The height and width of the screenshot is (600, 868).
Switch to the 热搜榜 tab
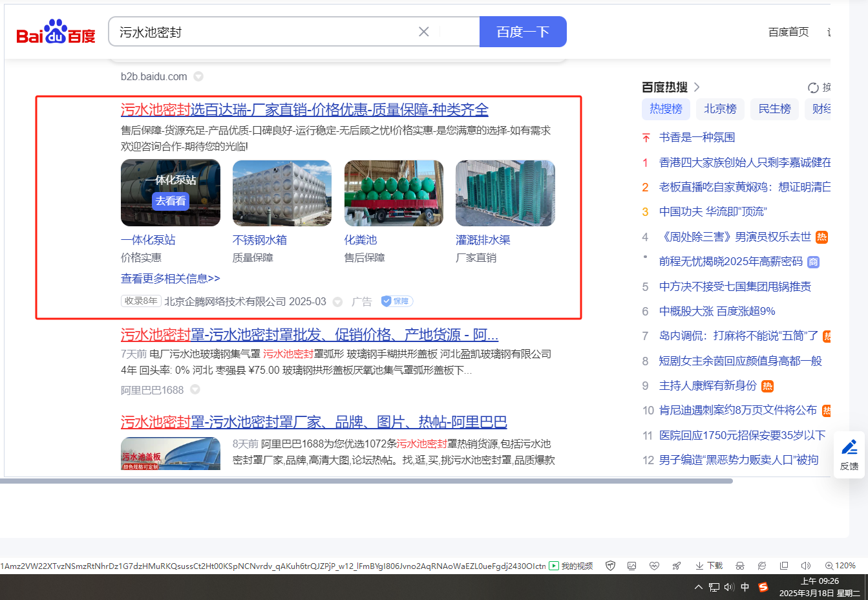coord(666,109)
